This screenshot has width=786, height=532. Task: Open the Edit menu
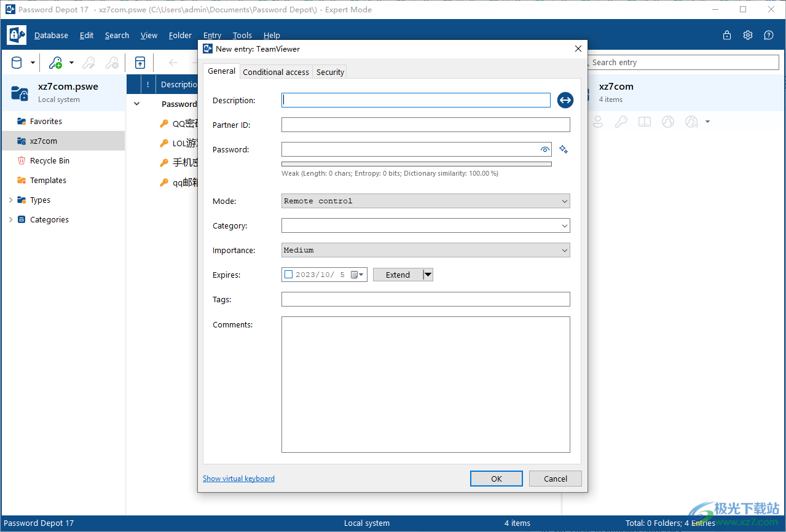coord(87,35)
